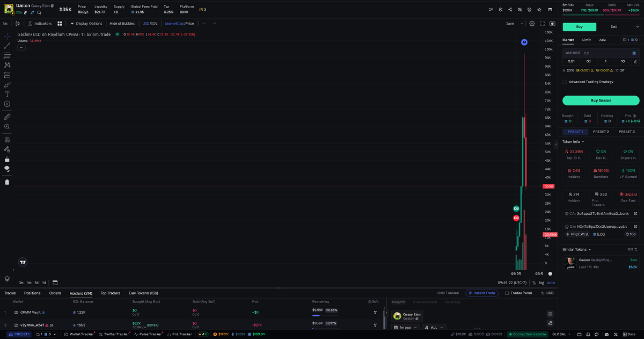Hide all drawings with eye icon
This screenshot has width=644, height=339.
[7, 169]
